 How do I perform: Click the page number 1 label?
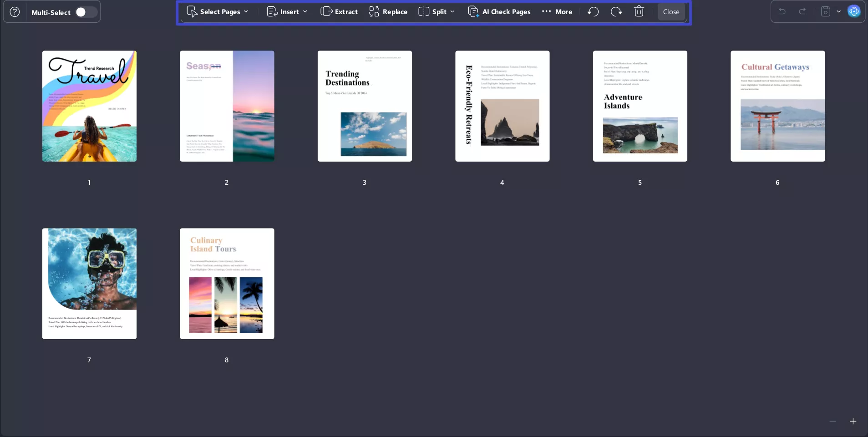[x=89, y=183]
